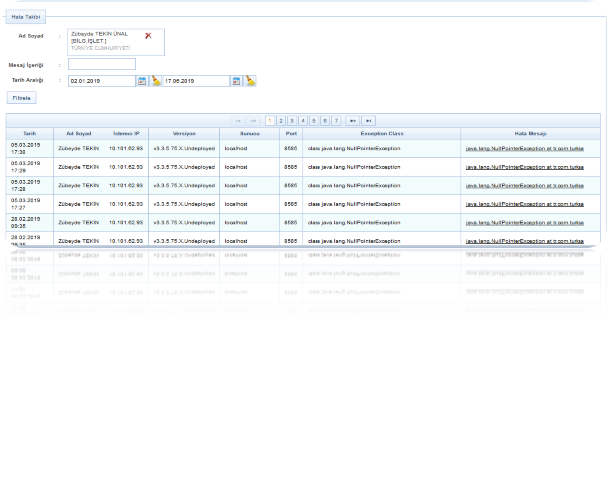Click the end date field 17.06.2019

click(x=195, y=81)
